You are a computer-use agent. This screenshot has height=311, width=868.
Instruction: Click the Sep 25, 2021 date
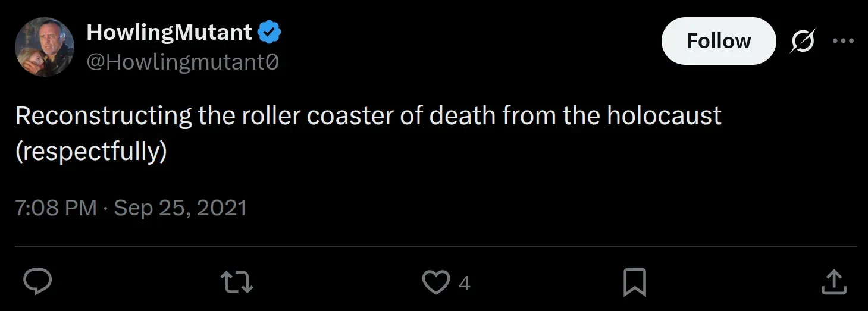pyautogui.click(x=180, y=208)
